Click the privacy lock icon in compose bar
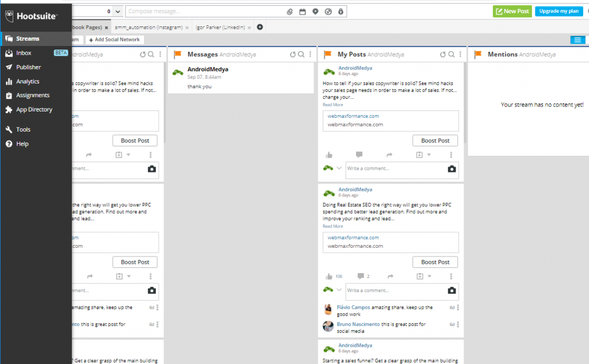589x364 pixels. tap(341, 12)
